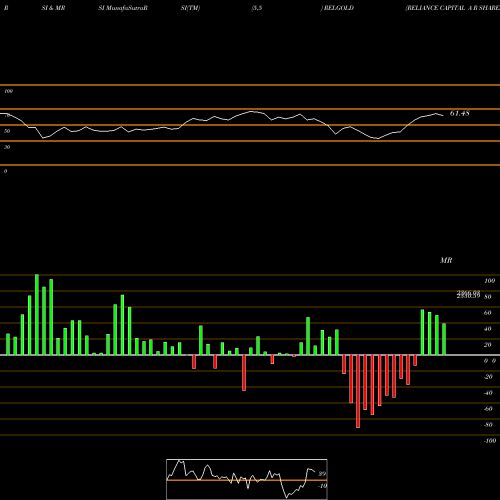500x500 pixels.
Task: Click the value 89 in the mini chart
Action: point(322,474)
